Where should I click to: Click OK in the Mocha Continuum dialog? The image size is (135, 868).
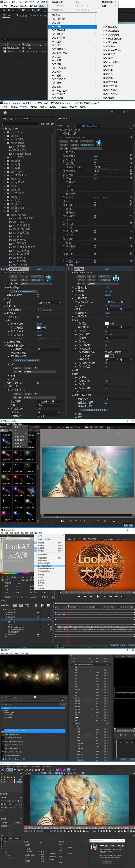tap(107, 862)
